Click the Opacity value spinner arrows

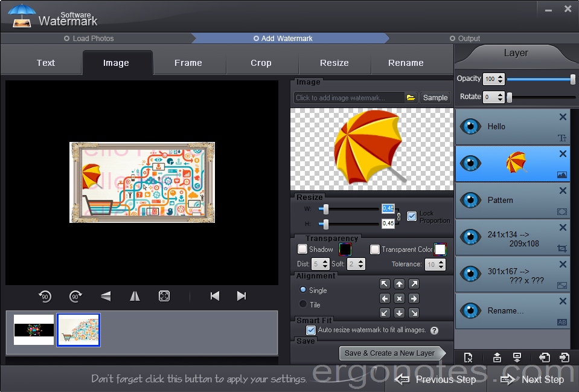tap(501, 79)
